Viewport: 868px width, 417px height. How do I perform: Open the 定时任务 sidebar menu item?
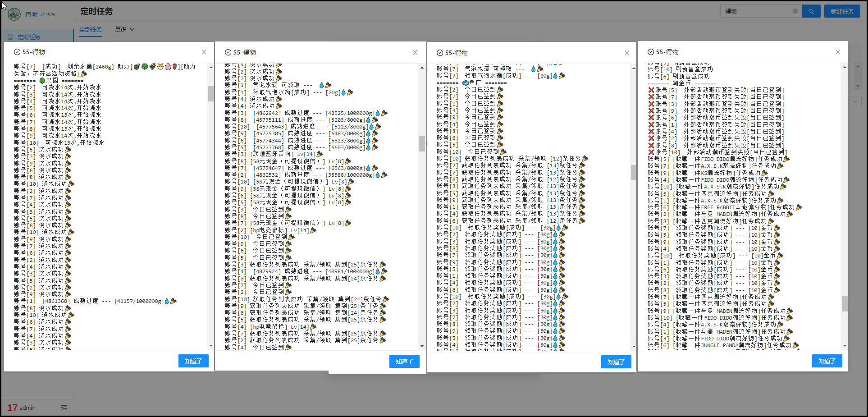tap(37, 37)
